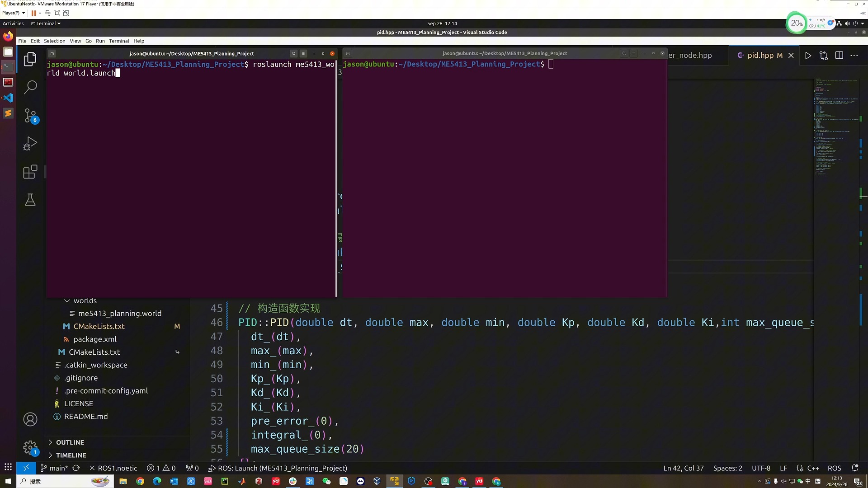868x488 pixels.
Task: Switch git branch main* in status bar
Action: tap(54, 468)
